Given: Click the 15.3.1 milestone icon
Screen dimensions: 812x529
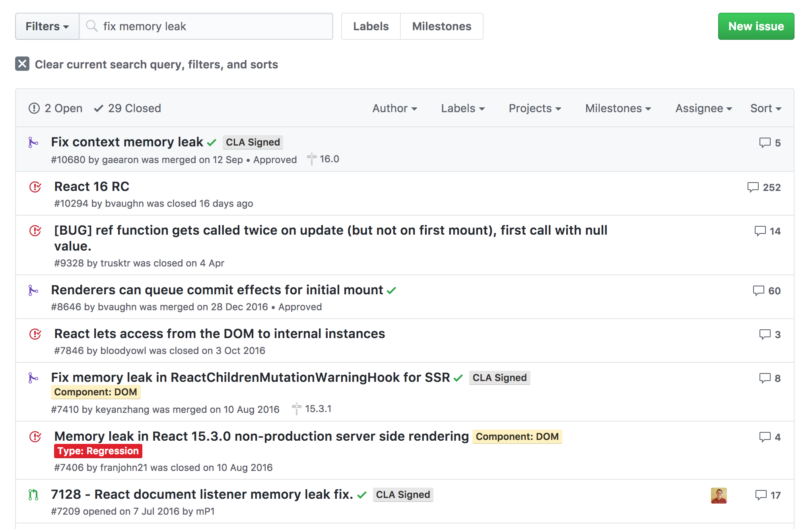Looking at the screenshot, I should [x=297, y=409].
